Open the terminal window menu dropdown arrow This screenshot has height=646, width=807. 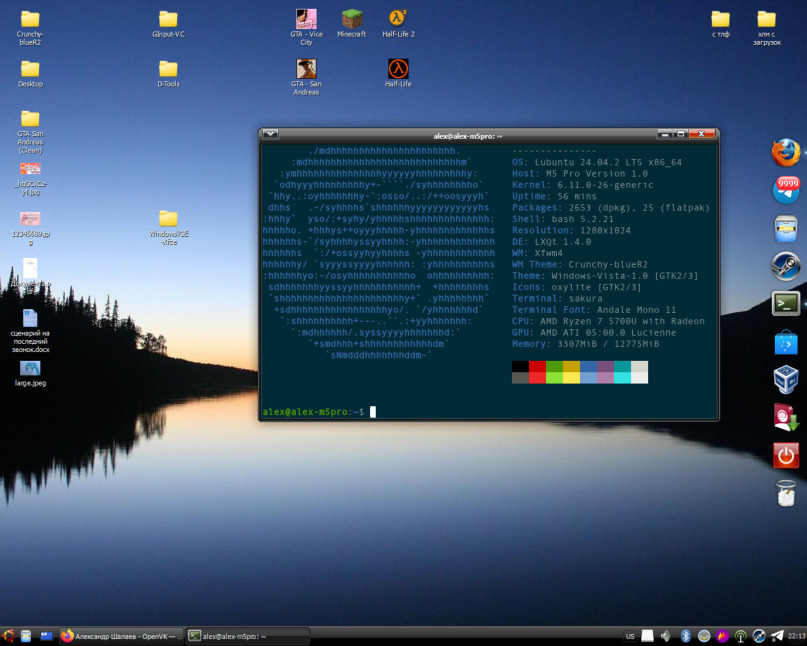point(270,134)
